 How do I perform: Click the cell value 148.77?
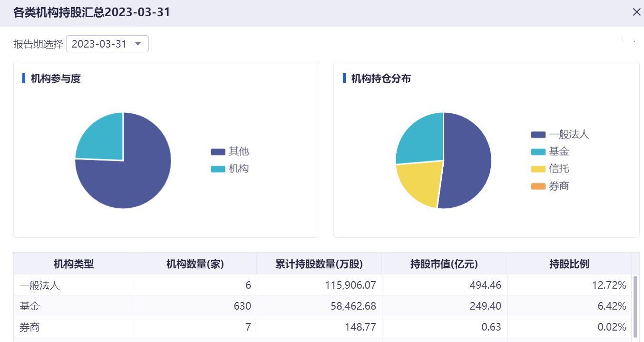(361, 327)
